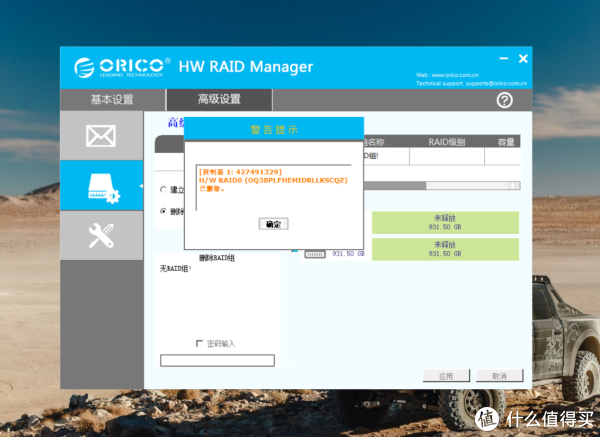Image resolution: width=600 pixels, height=437 pixels.
Task: Select the first 未释放 931.50 GB disk block
Action: (445, 222)
